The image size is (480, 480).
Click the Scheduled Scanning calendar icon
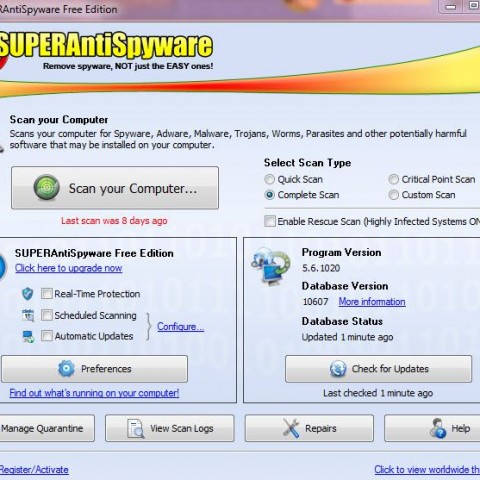(28, 315)
